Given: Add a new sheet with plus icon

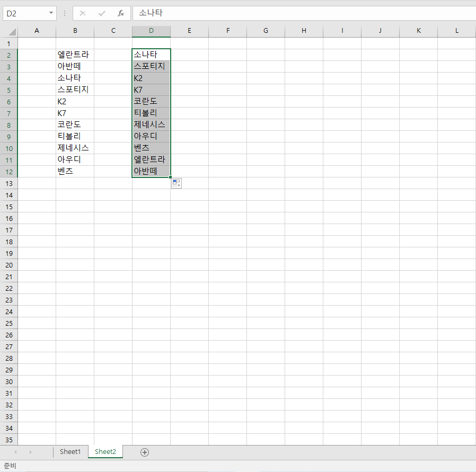Looking at the screenshot, I should 145,452.
